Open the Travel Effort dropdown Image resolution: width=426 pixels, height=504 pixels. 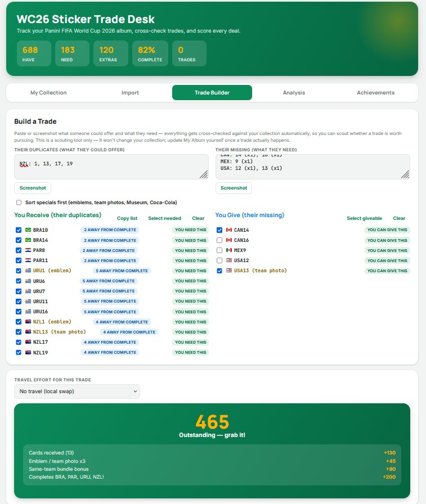[x=77, y=391]
